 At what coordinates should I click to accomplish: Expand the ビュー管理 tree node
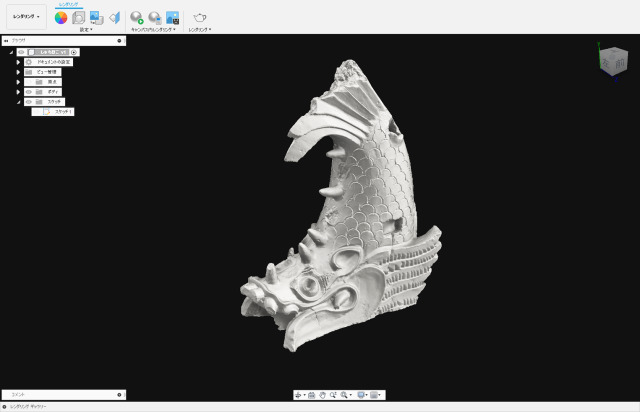point(18,72)
